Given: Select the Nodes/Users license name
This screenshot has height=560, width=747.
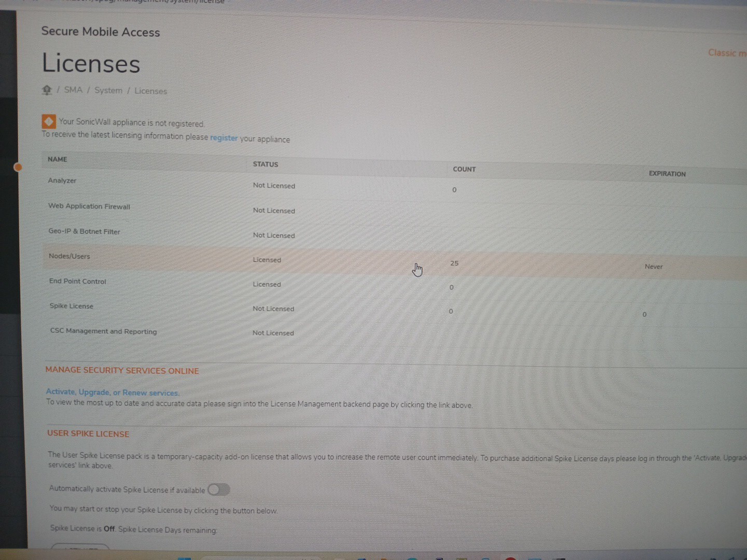Looking at the screenshot, I should pos(70,256).
